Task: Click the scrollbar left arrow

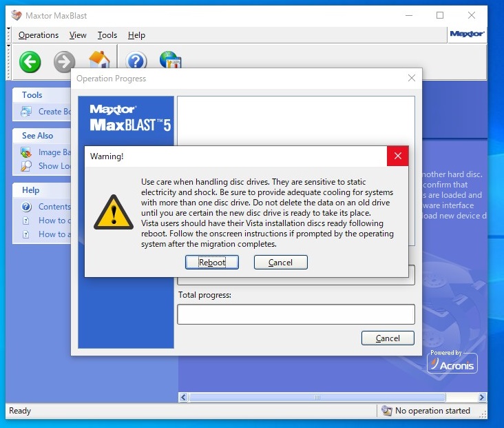Action: (x=183, y=397)
